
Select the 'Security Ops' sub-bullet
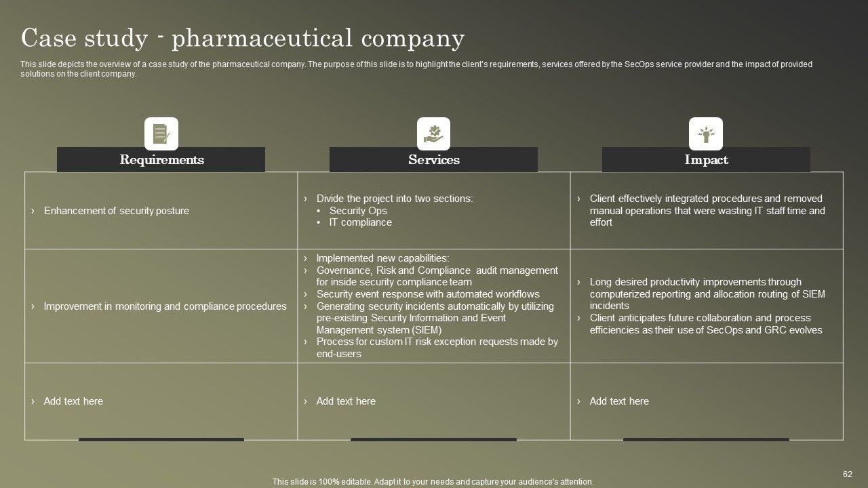click(358, 211)
